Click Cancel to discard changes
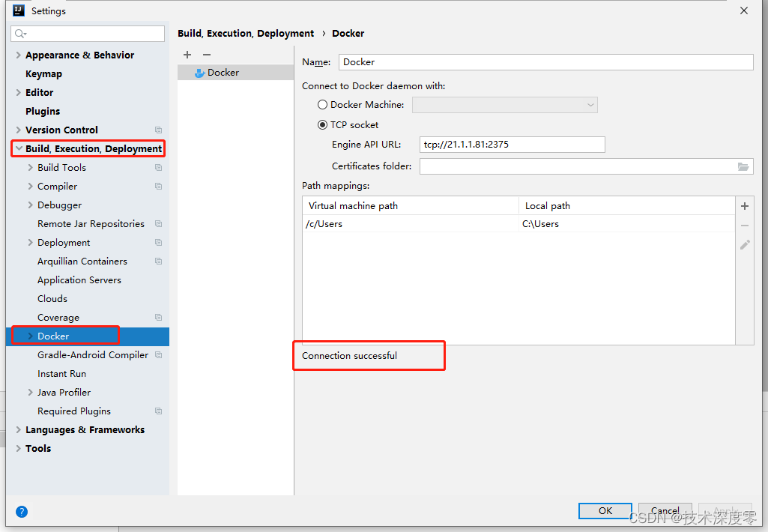The width and height of the screenshot is (768, 532). click(665, 510)
